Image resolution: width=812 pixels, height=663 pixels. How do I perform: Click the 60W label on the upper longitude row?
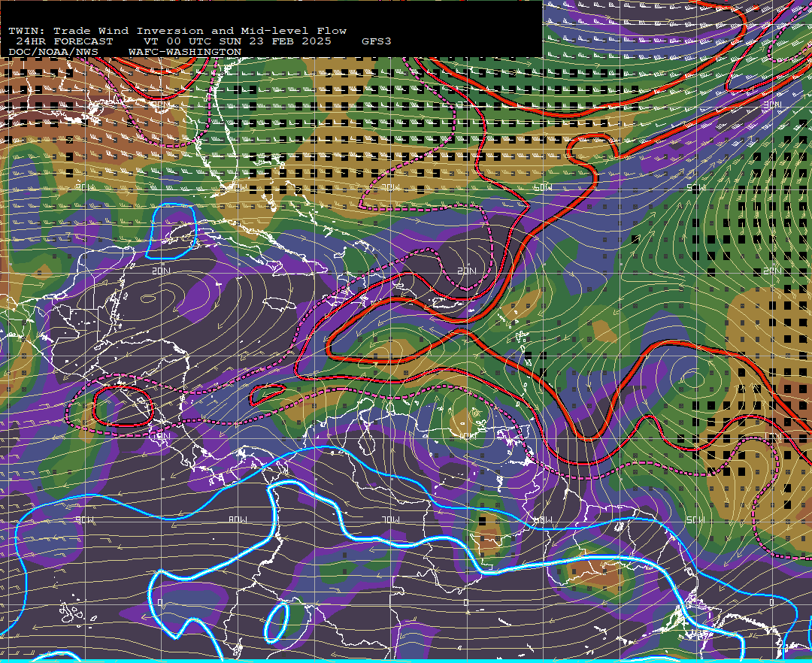[544, 187]
